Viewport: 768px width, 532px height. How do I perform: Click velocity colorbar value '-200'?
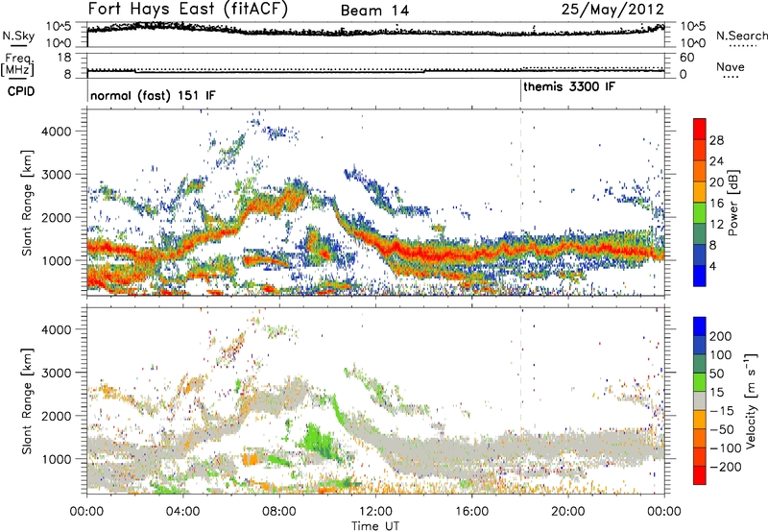click(725, 467)
